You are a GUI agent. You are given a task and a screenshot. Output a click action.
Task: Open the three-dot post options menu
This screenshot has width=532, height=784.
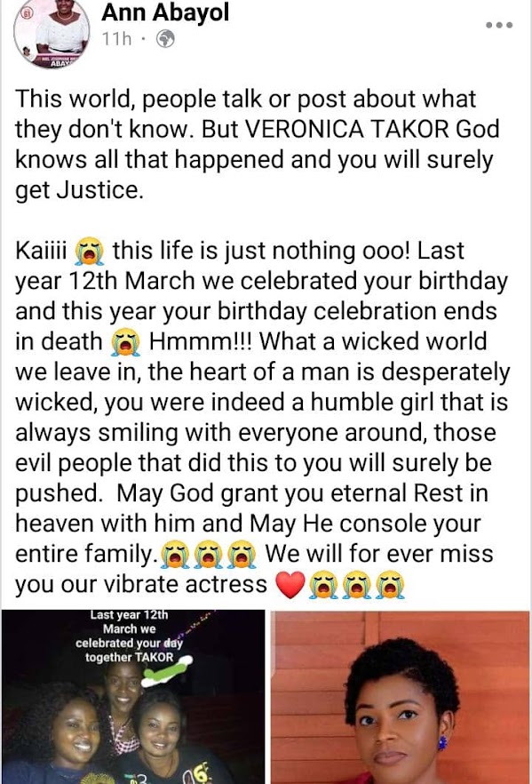click(499, 25)
